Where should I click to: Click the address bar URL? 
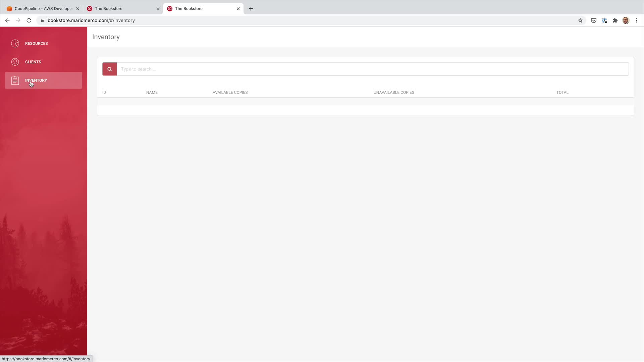[91, 20]
